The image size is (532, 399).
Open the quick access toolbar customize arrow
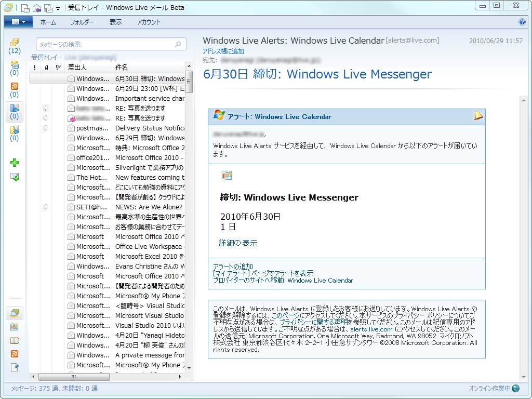58,8
